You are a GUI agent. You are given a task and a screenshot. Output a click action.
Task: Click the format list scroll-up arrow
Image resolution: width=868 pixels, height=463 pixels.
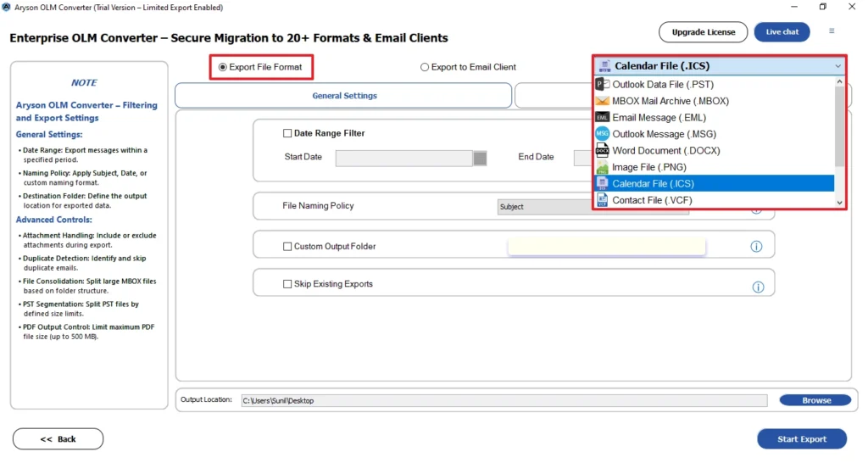coord(840,81)
